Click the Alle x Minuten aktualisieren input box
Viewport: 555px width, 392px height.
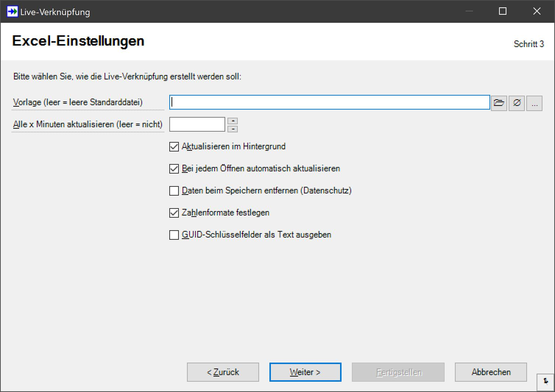pos(197,124)
